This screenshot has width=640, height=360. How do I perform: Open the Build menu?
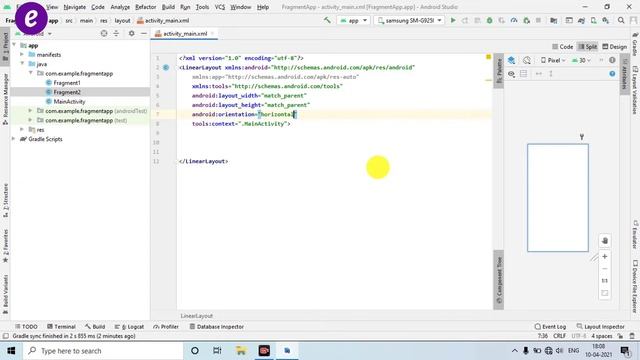[x=168, y=7]
